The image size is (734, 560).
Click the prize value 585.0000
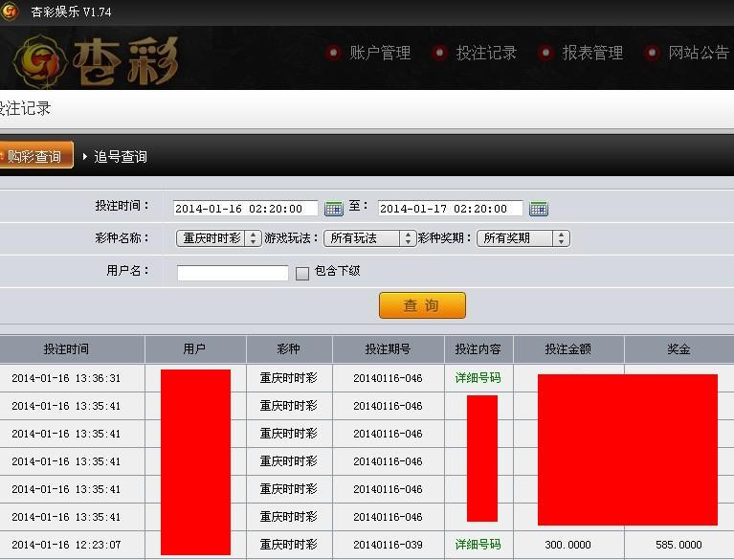pos(678,545)
